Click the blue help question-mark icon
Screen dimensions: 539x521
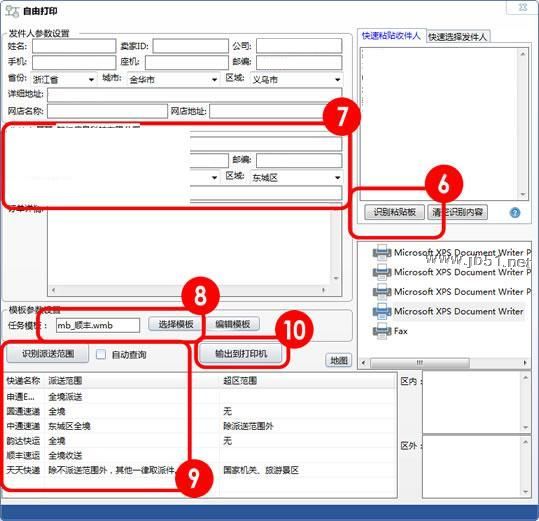(515, 213)
